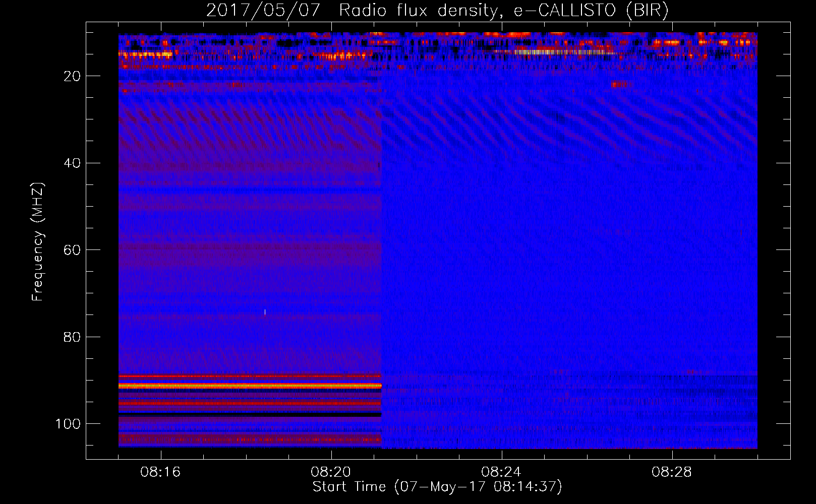Click the small orange burst near 22 MHz

point(621,85)
